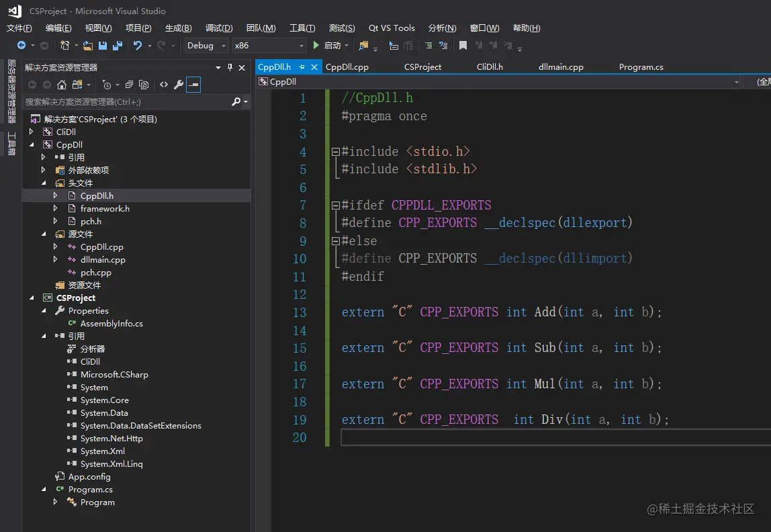Screen dimensions: 771x532
Task: Toggle the Preview Selected Items button
Action: pyautogui.click(x=193, y=85)
